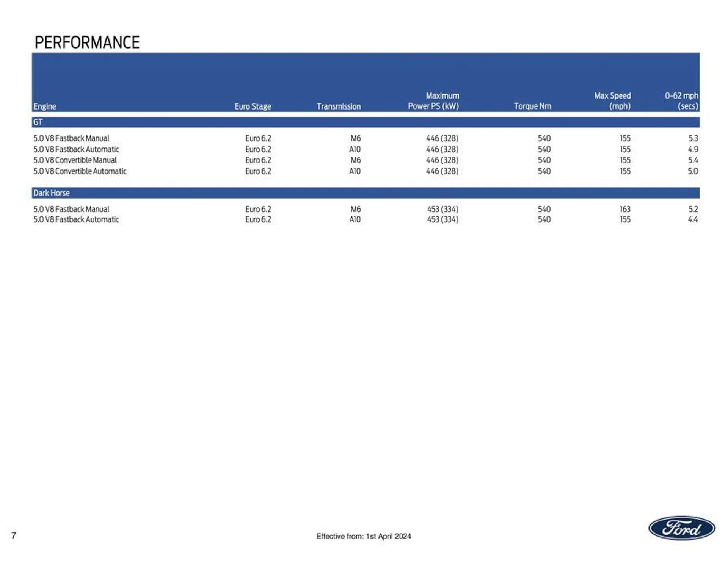
Task: Click the 4.4 acceleration value
Action: point(693,219)
